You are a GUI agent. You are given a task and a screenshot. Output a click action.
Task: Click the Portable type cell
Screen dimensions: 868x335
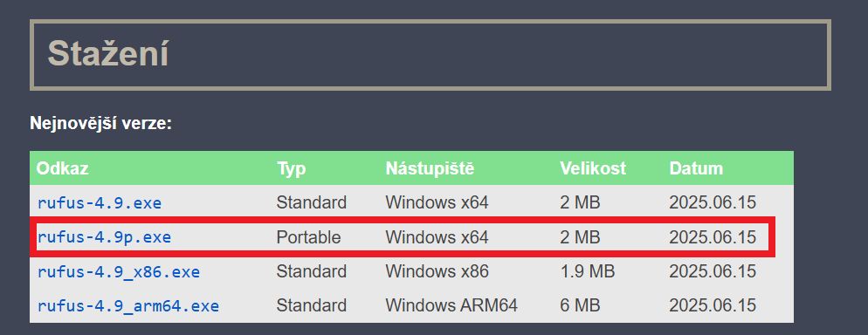(308, 237)
